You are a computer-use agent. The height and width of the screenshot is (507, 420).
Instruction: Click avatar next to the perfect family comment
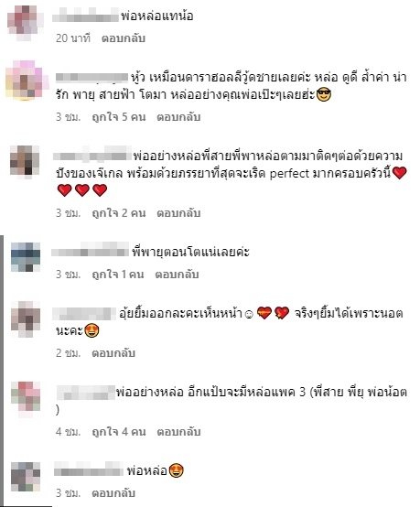[25, 160]
